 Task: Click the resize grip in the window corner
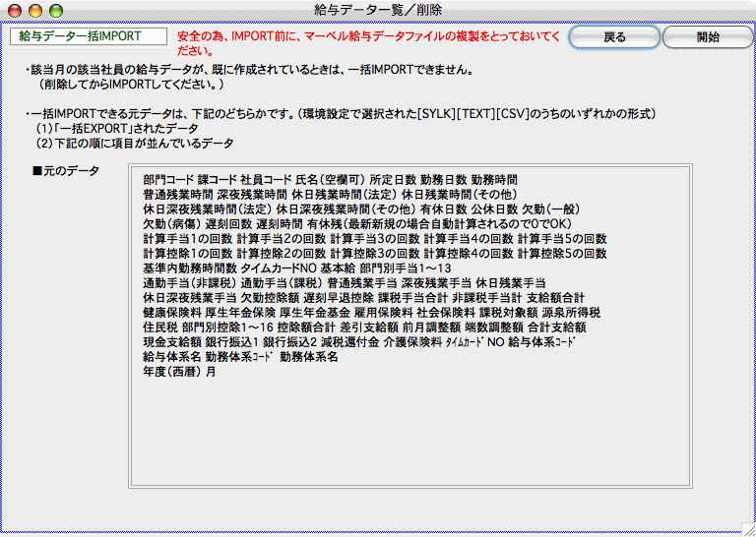(x=745, y=526)
